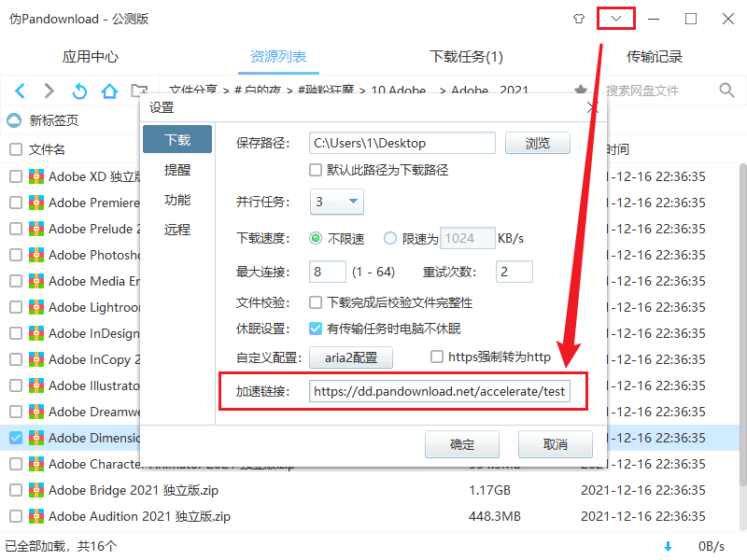
Task: Click download speed arrow in status bar
Action: 668,546
